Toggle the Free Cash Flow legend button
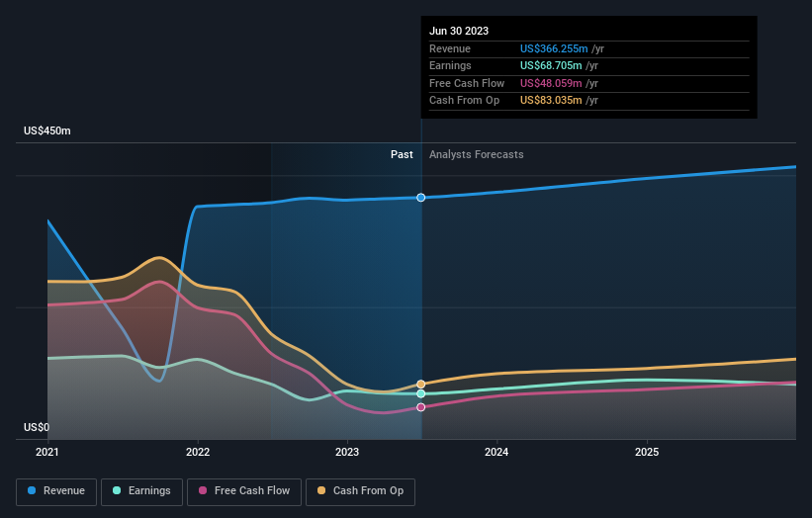The height and width of the screenshot is (518, 812). [244, 491]
